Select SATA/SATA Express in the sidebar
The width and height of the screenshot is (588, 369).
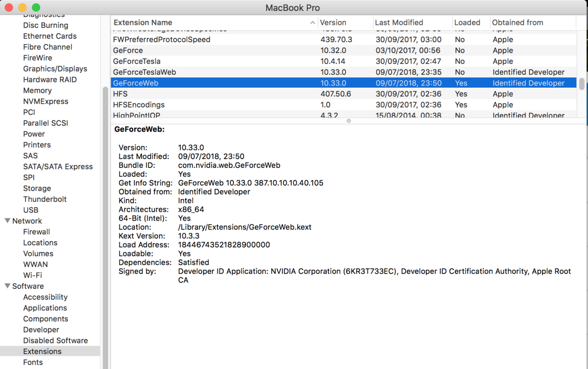[x=58, y=166]
